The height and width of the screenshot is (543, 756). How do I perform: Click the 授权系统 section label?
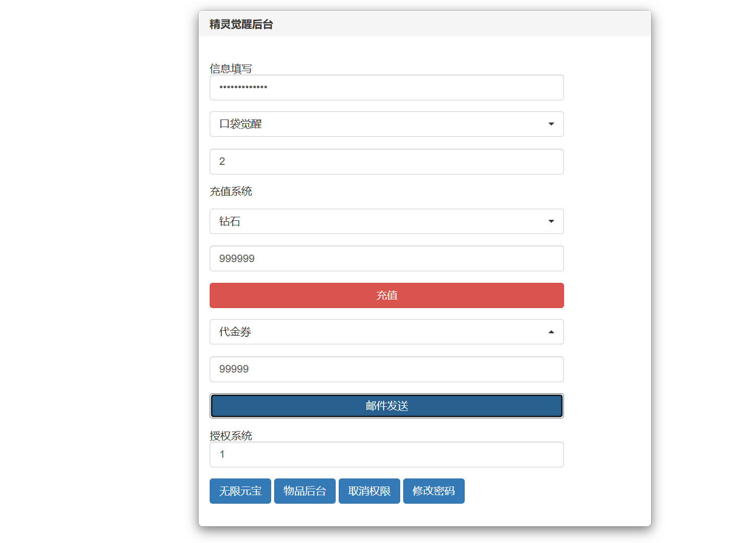(x=231, y=435)
